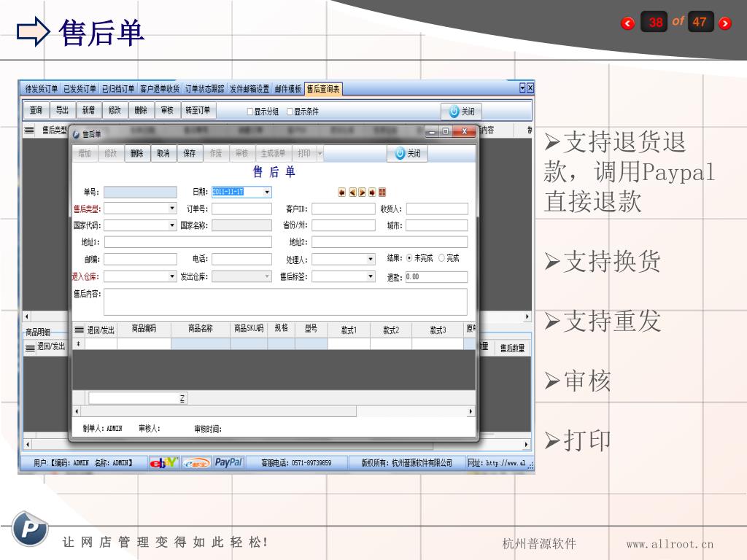Switch to the 待发货订单 tab
747x560 pixels.
(x=42, y=88)
